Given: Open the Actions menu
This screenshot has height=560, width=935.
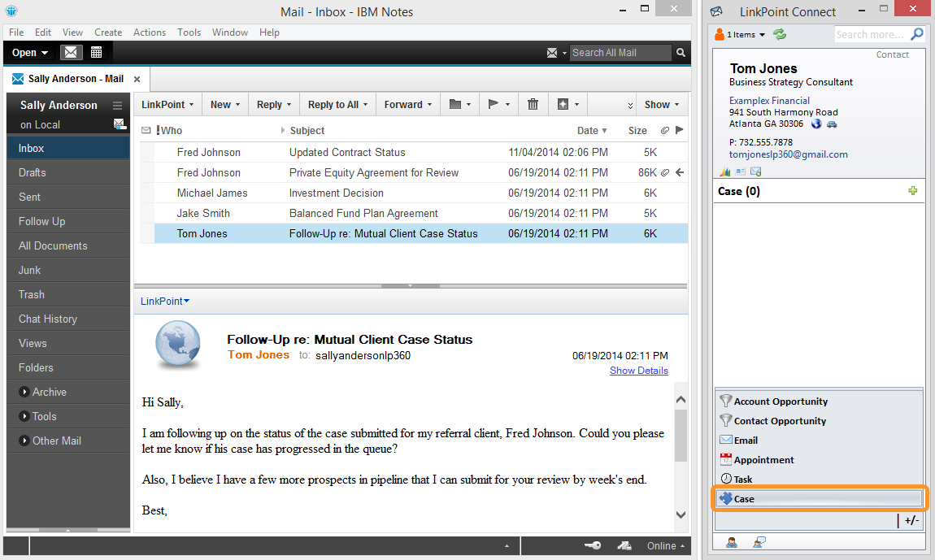Looking at the screenshot, I should coord(149,33).
